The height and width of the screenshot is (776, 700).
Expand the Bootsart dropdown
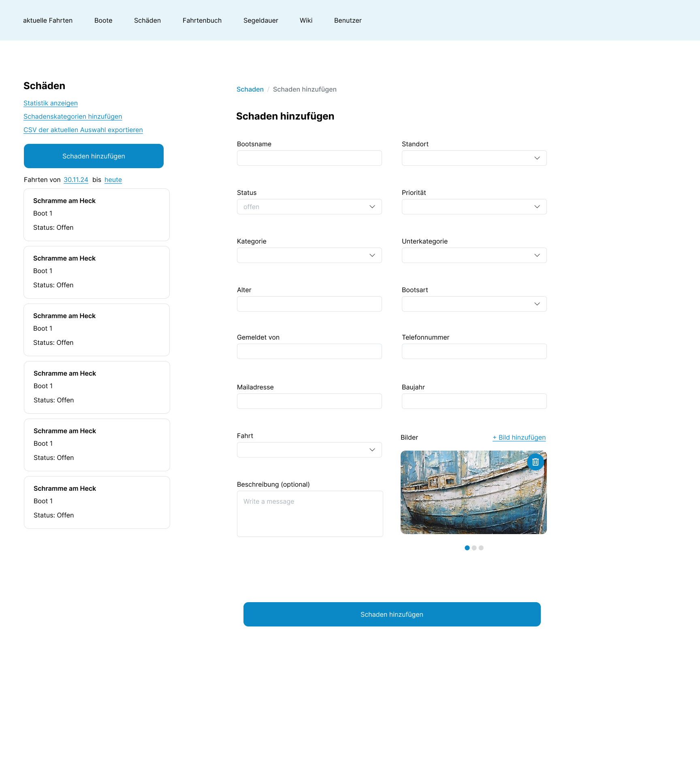point(474,304)
